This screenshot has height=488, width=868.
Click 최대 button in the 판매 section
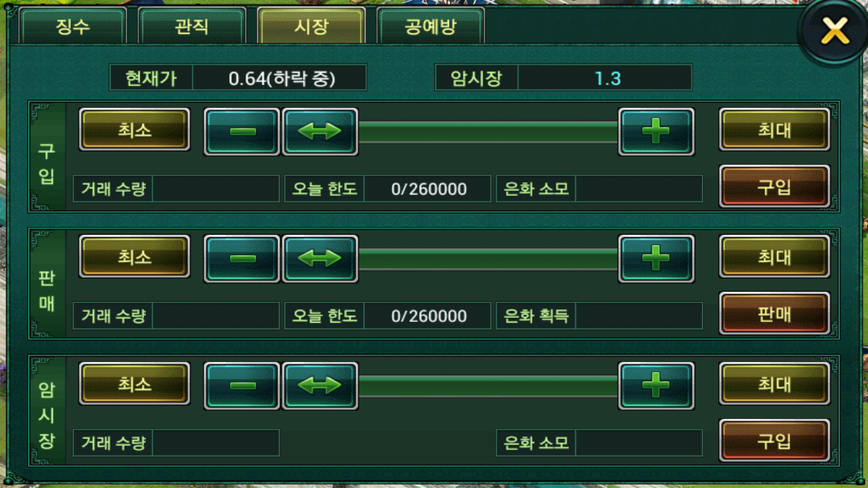point(774,256)
